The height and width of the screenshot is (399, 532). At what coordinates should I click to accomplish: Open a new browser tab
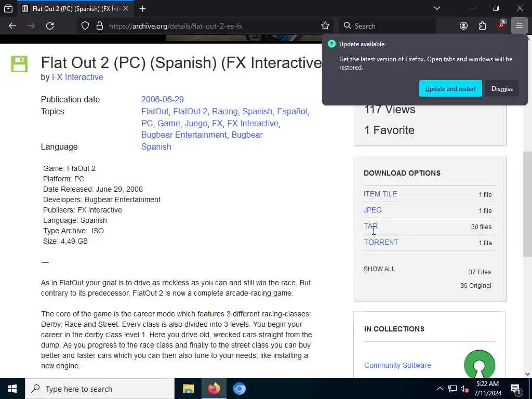click(142, 8)
